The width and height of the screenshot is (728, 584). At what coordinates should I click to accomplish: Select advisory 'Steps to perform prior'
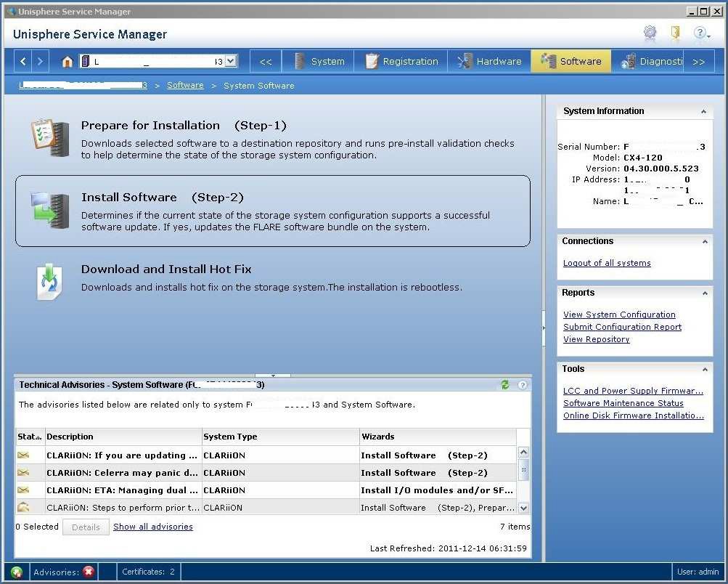click(x=266, y=507)
